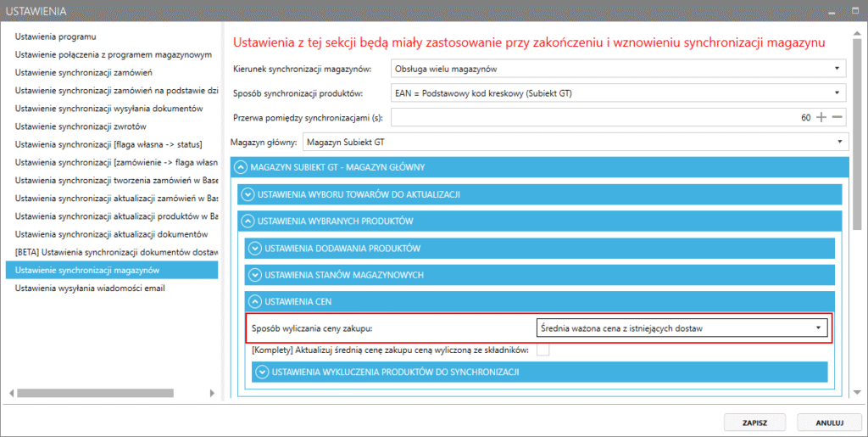Select Ustawienia programu in sidebar
The image size is (868, 437).
click(x=55, y=36)
